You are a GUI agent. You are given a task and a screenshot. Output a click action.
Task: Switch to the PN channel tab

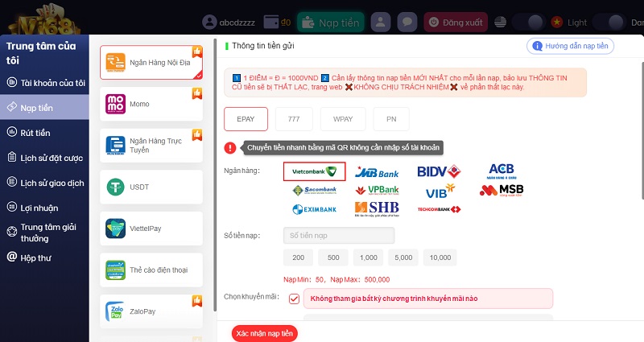coord(391,119)
